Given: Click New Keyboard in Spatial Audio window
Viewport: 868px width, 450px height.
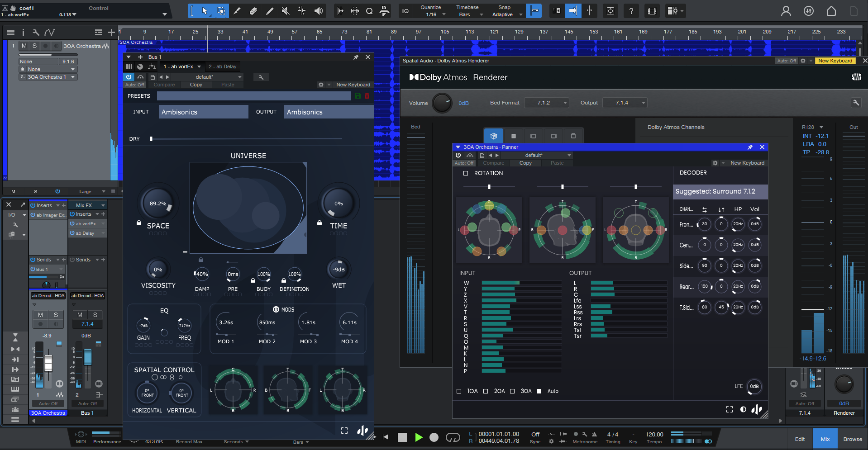Looking at the screenshot, I should tap(835, 61).
